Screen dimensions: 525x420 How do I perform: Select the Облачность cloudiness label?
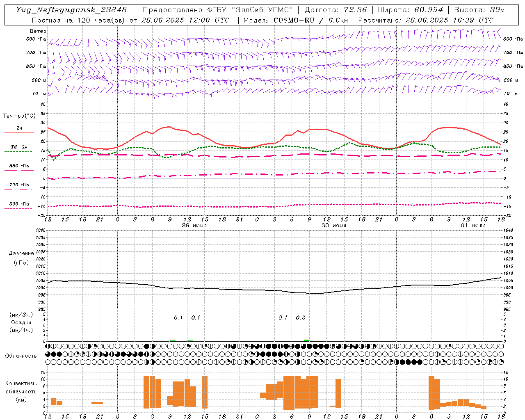[x=21, y=356]
